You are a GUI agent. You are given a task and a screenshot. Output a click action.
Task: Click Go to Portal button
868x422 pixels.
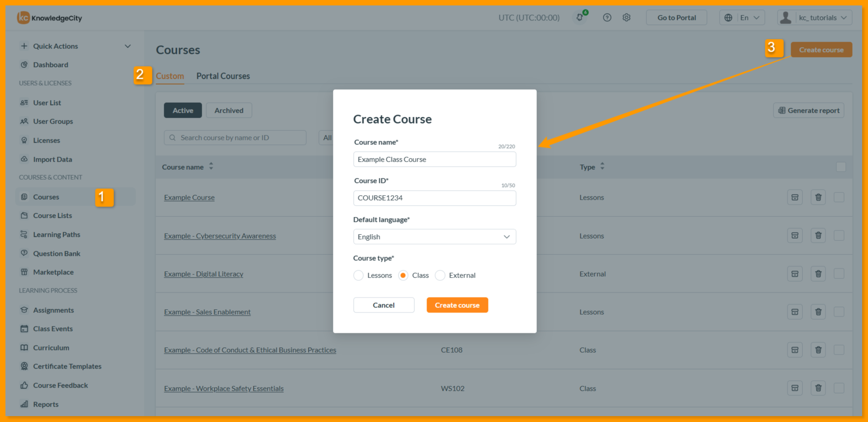click(x=677, y=18)
